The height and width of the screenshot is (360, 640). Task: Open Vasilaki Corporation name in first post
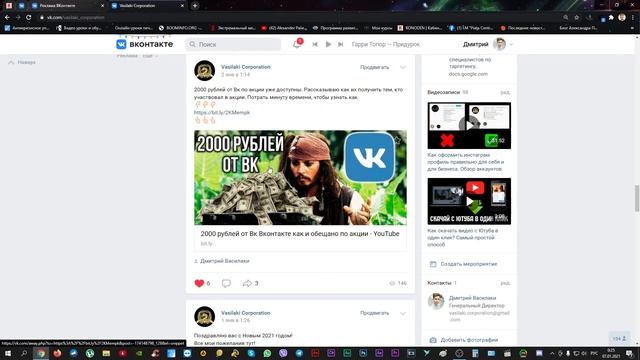[246, 67]
